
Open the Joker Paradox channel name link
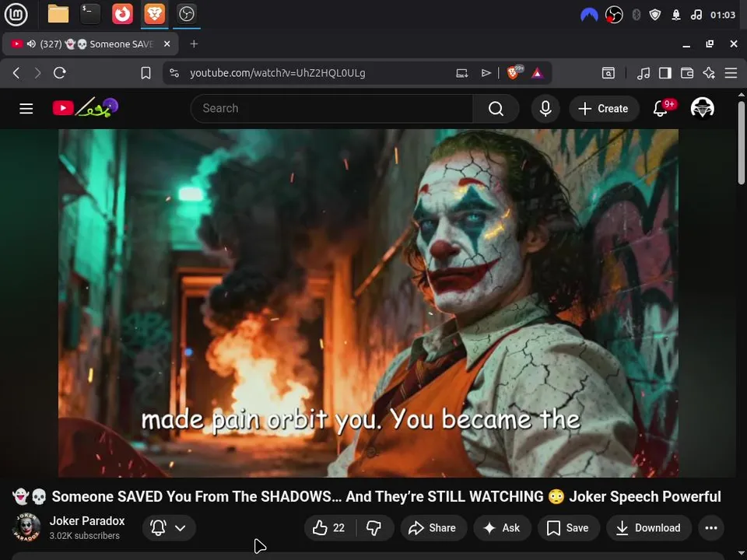(87, 521)
